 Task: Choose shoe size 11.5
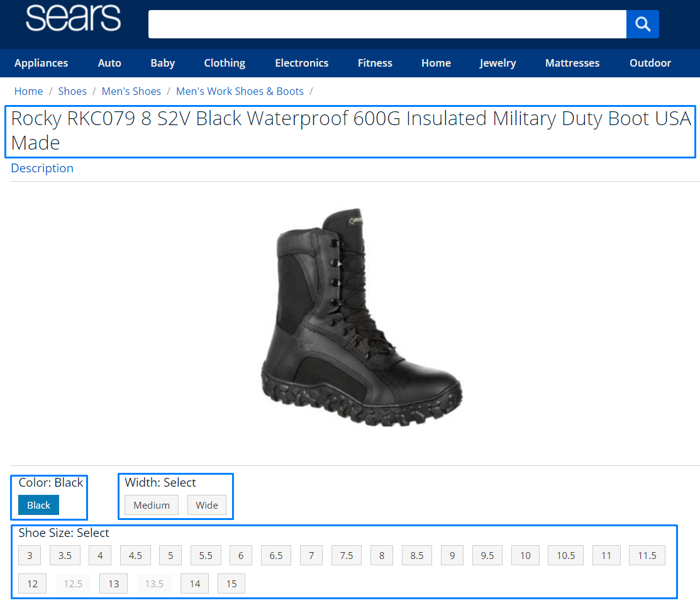pos(647,556)
